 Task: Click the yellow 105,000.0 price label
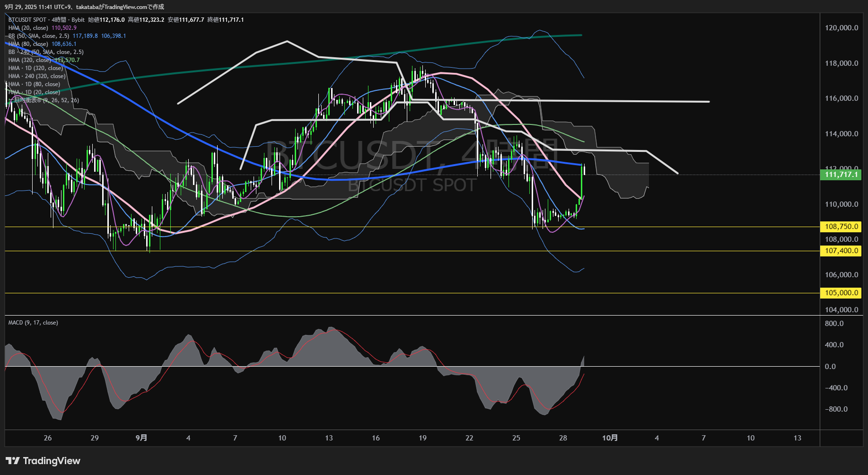[x=841, y=293]
